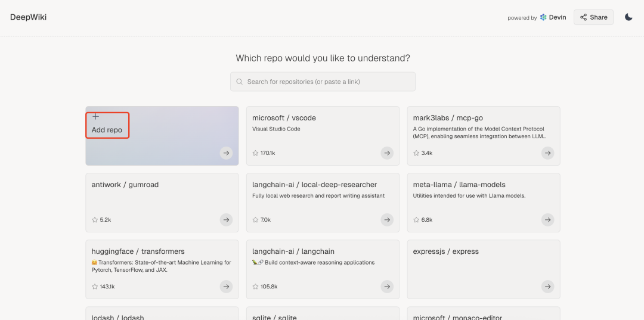The image size is (644, 320).
Task: Click the Visual Studio Code description
Action: 277,129
